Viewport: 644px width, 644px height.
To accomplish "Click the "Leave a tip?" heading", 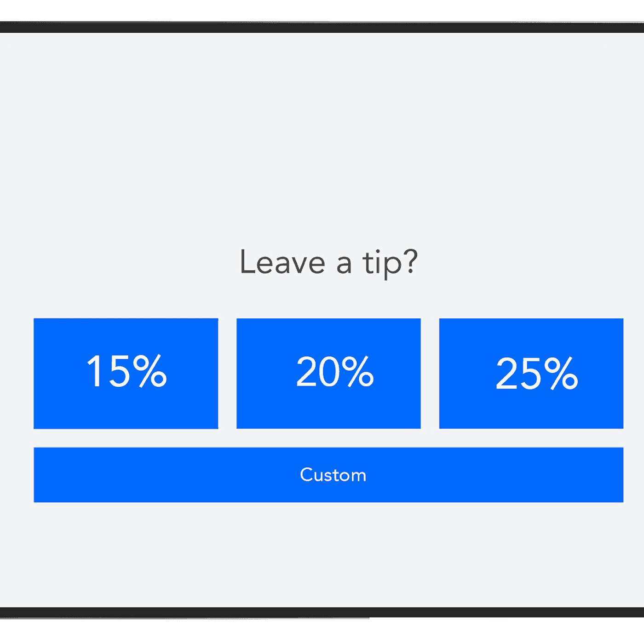I will (x=328, y=262).
